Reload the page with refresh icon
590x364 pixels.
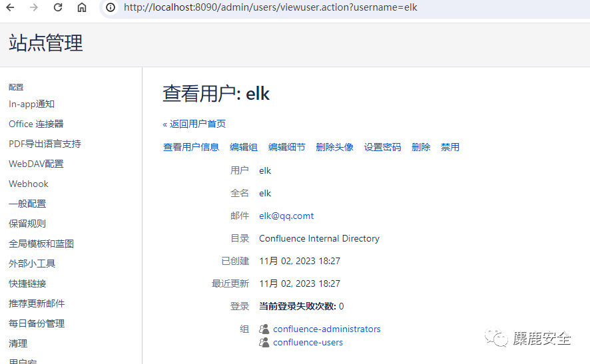click(57, 7)
